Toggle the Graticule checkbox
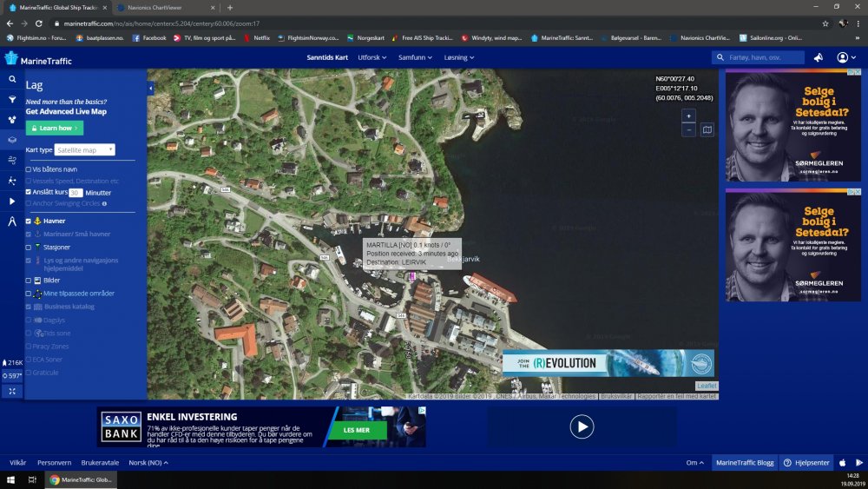868x489 pixels. click(x=29, y=373)
